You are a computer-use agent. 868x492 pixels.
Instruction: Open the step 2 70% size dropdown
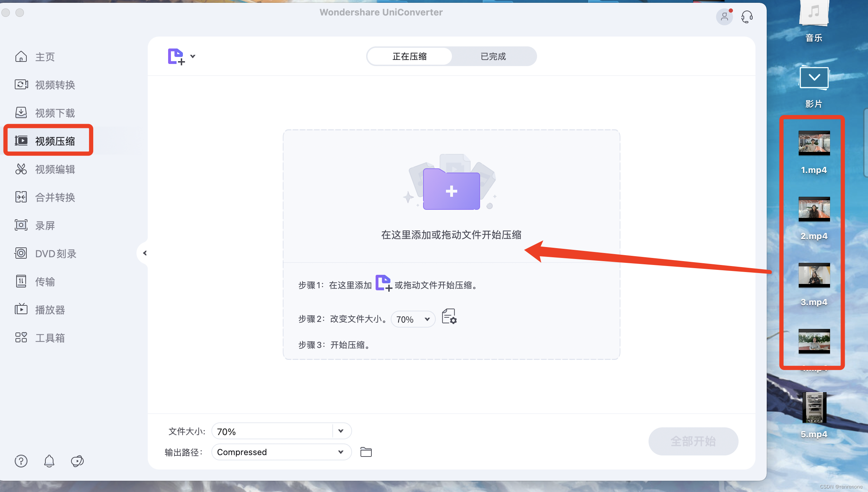pos(413,319)
